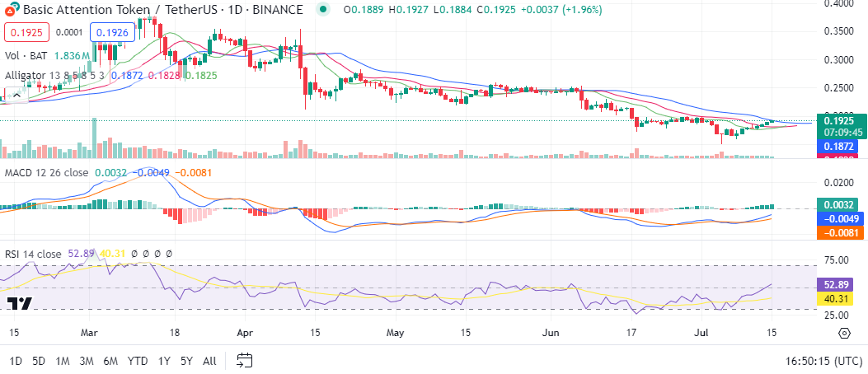This screenshot has height=374, width=868.
Task: Click the Basic Attention Token symbol logo
Action: coord(11,9)
